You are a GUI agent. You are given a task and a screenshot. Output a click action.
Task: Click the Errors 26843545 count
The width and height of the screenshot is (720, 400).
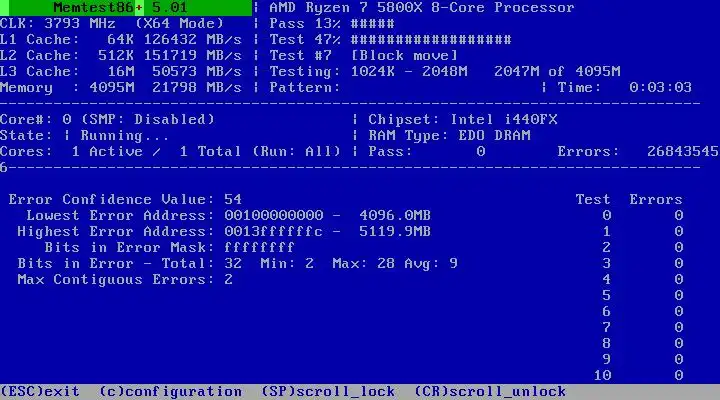638,152
